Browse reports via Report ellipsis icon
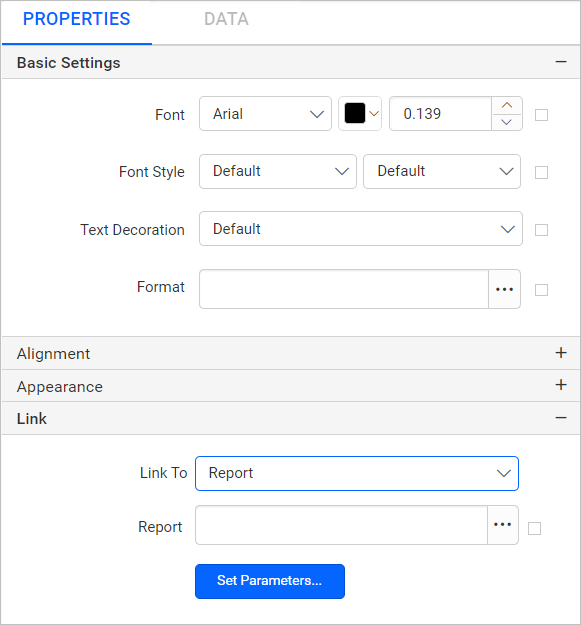The width and height of the screenshot is (581, 625). pyautogui.click(x=502, y=525)
